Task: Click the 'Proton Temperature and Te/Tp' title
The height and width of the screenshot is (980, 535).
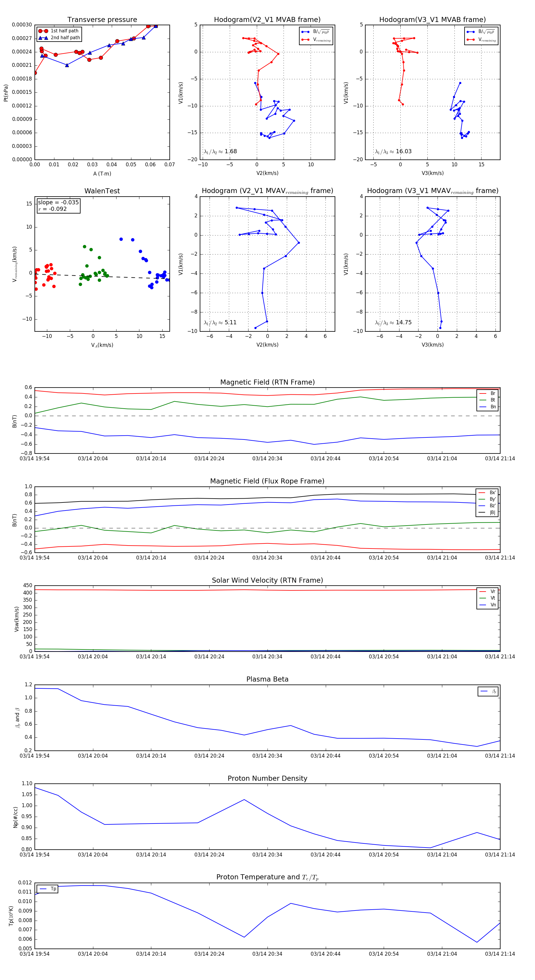Action: pos(267,877)
